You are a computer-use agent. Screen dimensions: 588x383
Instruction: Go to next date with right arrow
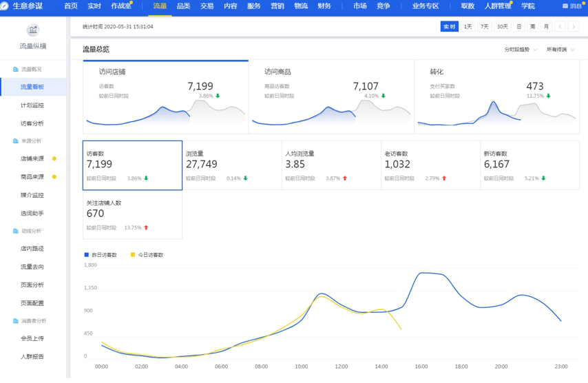(573, 27)
